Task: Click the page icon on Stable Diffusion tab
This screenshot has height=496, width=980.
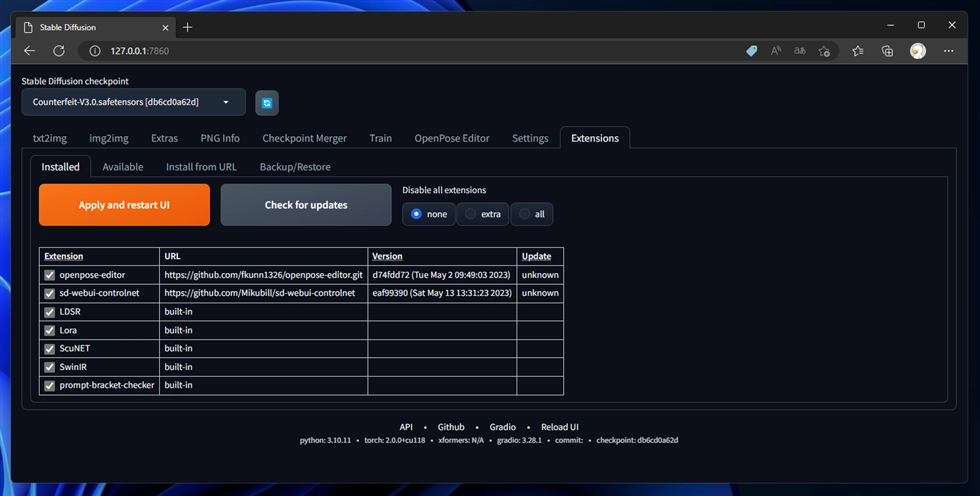Action: tap(28, 27)
